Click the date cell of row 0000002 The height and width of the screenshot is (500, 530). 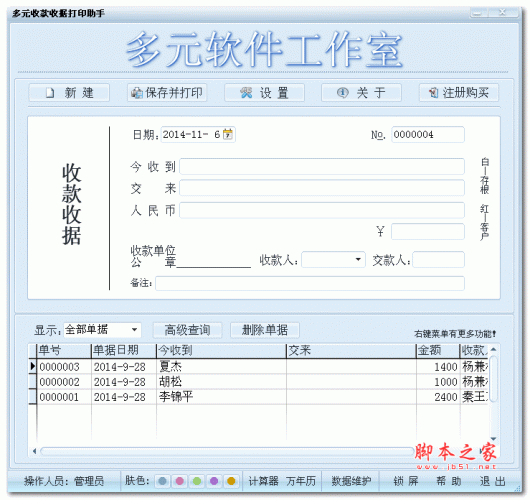click(x=124, y=382)
